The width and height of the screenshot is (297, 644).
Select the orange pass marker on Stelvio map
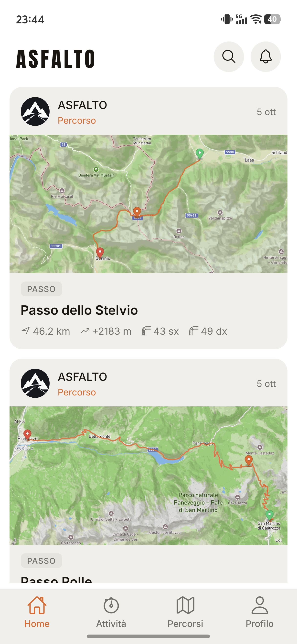[x=137, y=212]
